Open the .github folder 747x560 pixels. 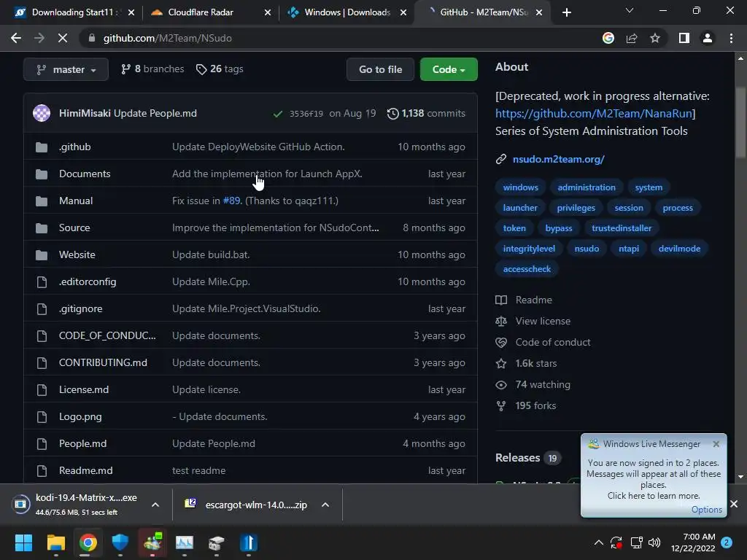[75, 147]
